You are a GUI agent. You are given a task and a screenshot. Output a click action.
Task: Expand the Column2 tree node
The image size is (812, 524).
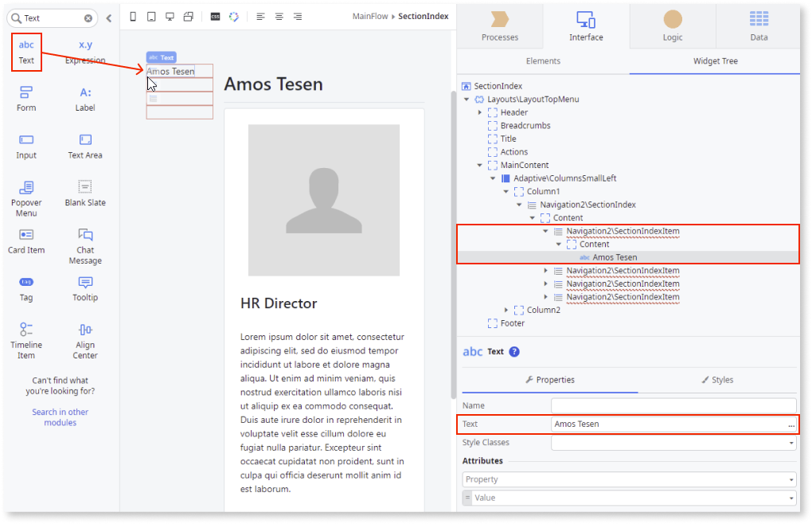pyautogui.click(x=506, y=311)
